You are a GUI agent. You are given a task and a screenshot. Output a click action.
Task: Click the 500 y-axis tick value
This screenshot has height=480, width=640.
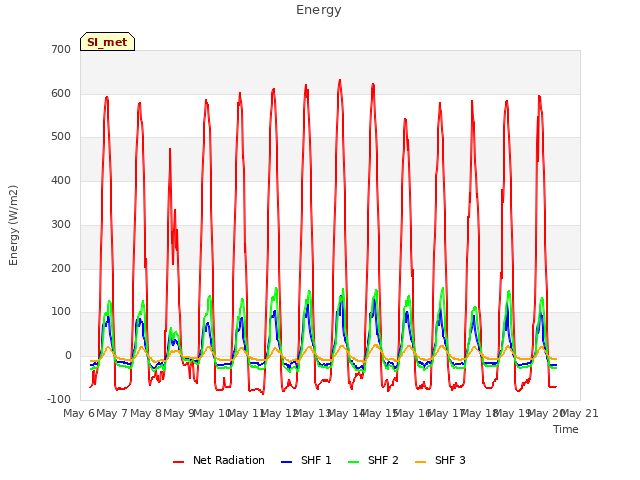click(61, 137)
